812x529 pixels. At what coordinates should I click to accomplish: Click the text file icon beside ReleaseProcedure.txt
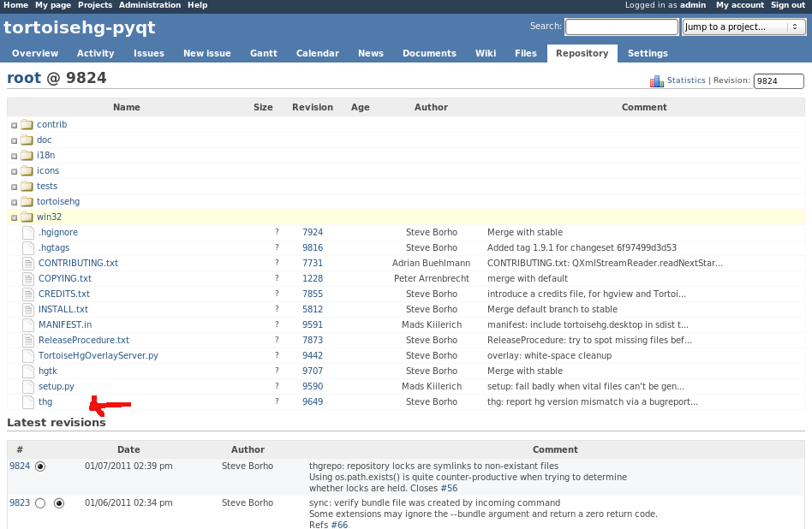pyautogui.click(x=28, y=340)
